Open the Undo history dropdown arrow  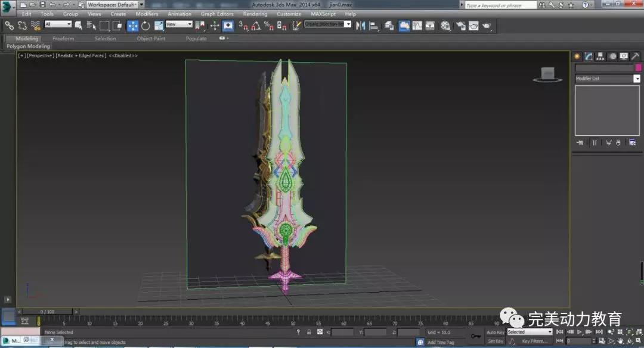[x=58, y=5]
